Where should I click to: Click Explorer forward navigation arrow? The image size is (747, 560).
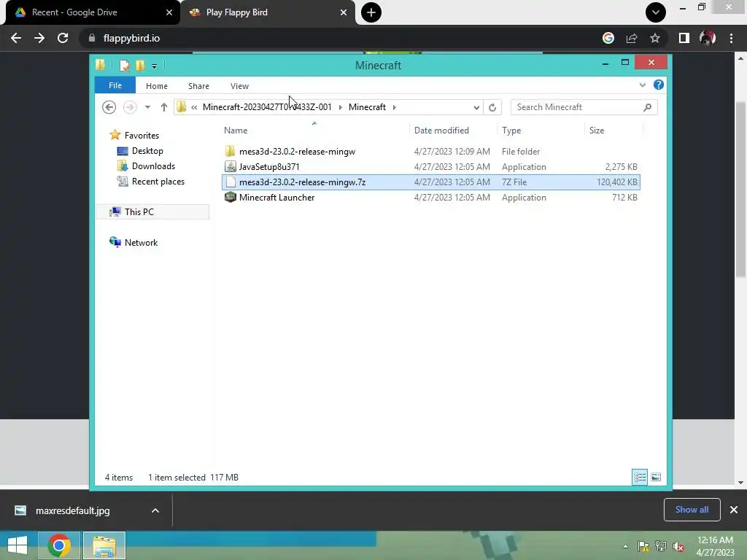tap(129, 107)
